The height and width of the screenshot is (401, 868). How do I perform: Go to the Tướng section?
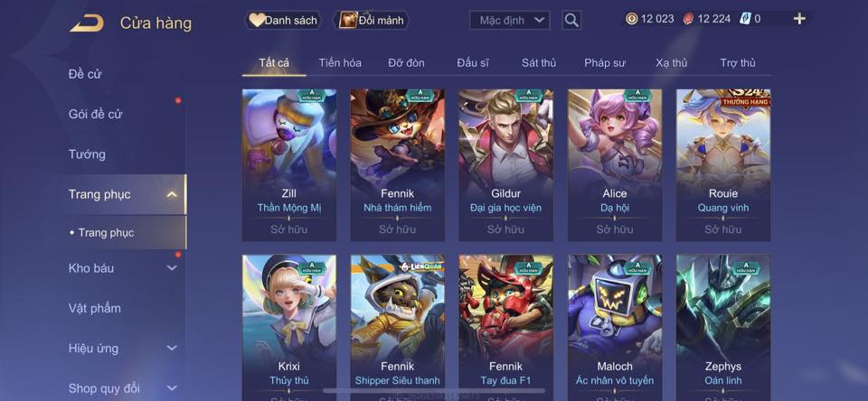click(x=87, y=154)
